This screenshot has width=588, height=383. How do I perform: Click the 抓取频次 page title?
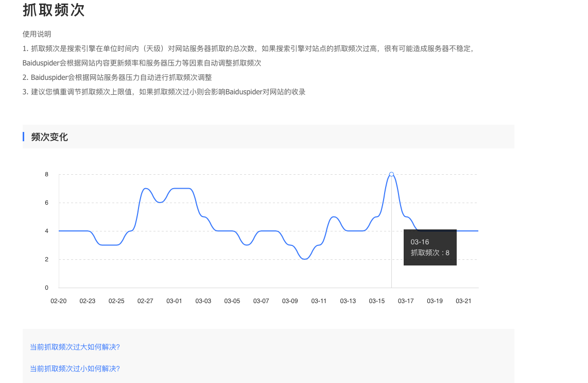(x=54, y=10)
